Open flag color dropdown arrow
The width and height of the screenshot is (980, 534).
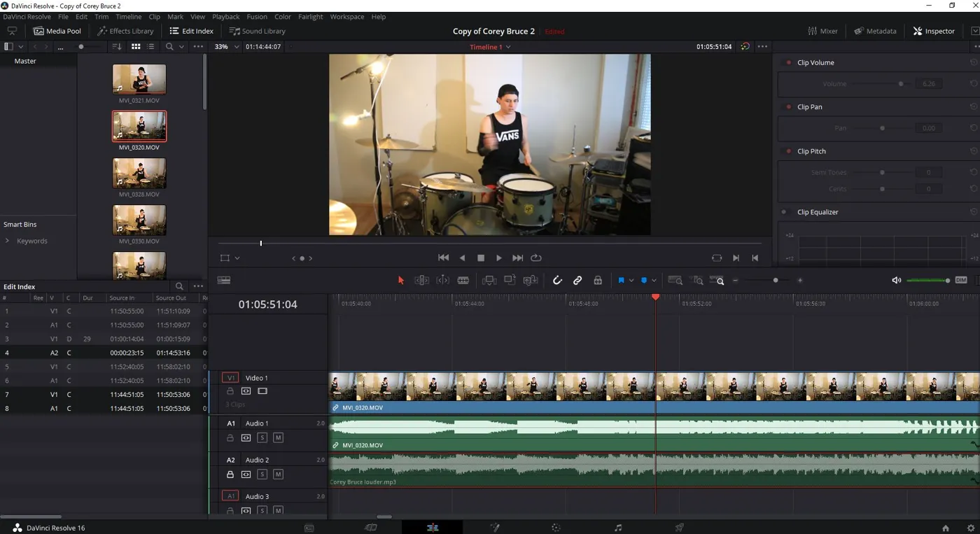point(631,280)
